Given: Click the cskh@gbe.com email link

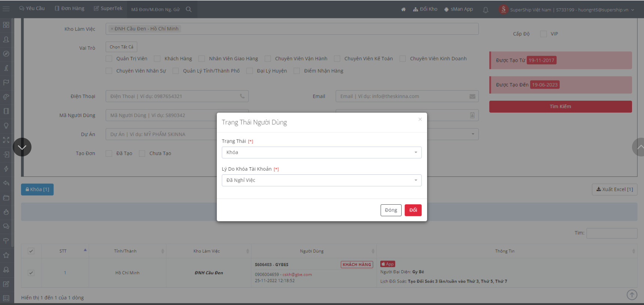Looking at the screenshot, I should (x=297, y=274).
